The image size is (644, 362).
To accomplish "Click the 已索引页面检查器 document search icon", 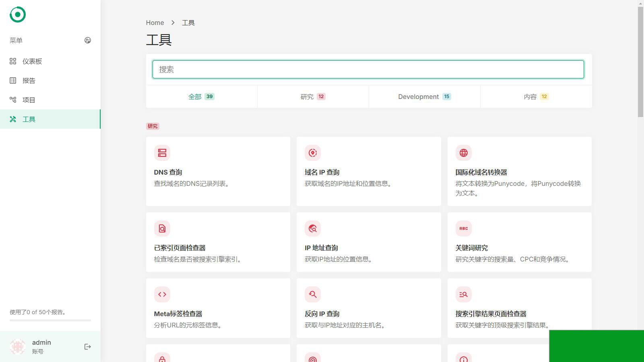I will [x=162, y=228].
